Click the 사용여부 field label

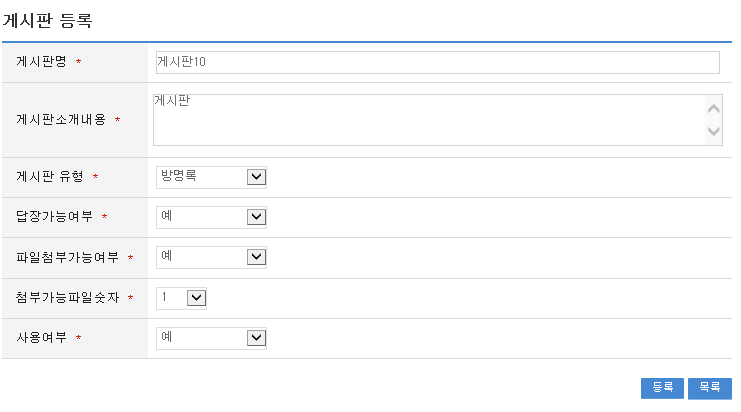pos(41,338)
